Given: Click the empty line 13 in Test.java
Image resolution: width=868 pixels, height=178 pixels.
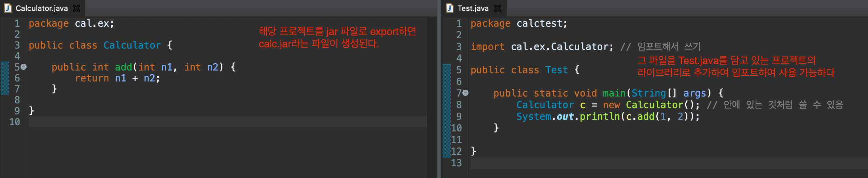Looking at the screenshot, I should coord(669,163).
